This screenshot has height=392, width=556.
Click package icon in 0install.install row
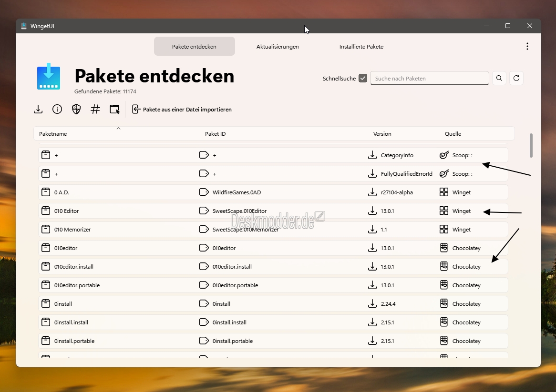46,322
